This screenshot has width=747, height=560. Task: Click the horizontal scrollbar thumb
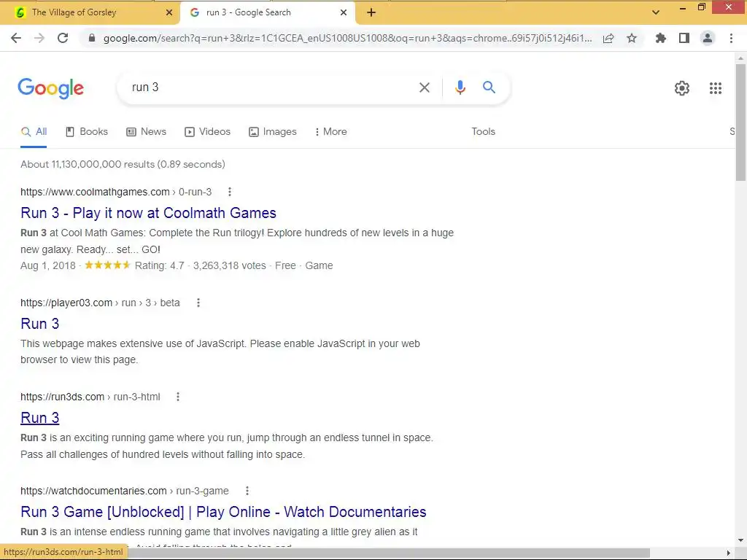[388, 553]
